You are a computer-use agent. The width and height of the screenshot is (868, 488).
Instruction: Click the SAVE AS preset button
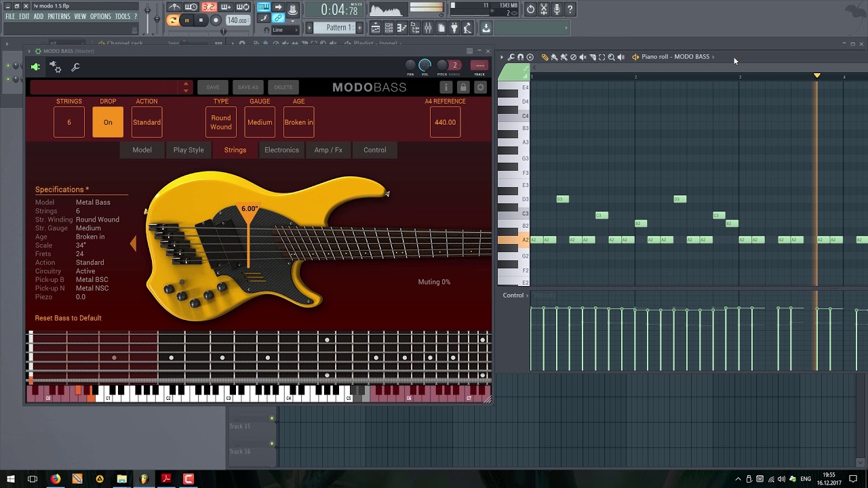[x=248, y=87]
